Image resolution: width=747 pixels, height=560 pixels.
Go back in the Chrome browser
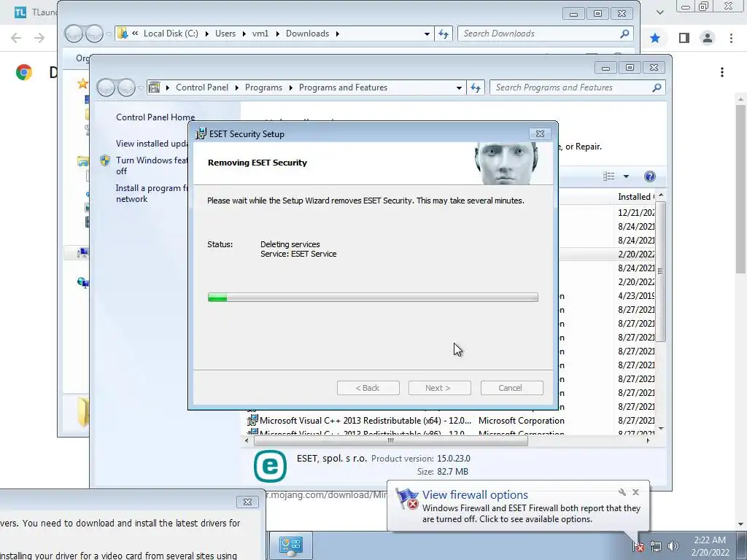pos(16,38)
